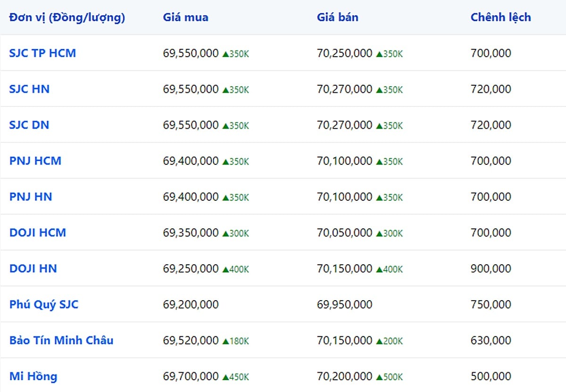This screenshot has width=566, height=392.
Task: Click the ▲200K change for Bảo Tín Minh Châu
Action: tap(390, 341)
